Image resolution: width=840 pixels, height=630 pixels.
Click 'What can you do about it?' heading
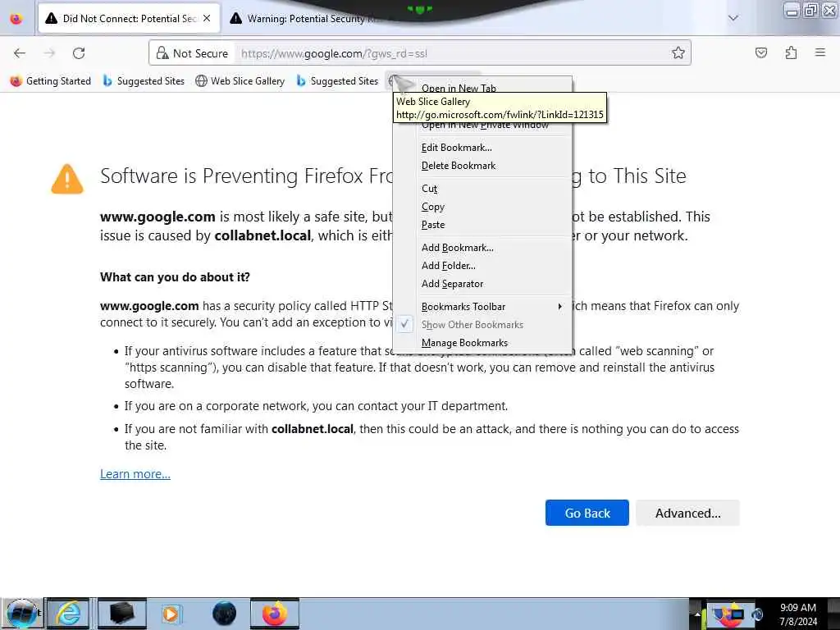point(175,277)
